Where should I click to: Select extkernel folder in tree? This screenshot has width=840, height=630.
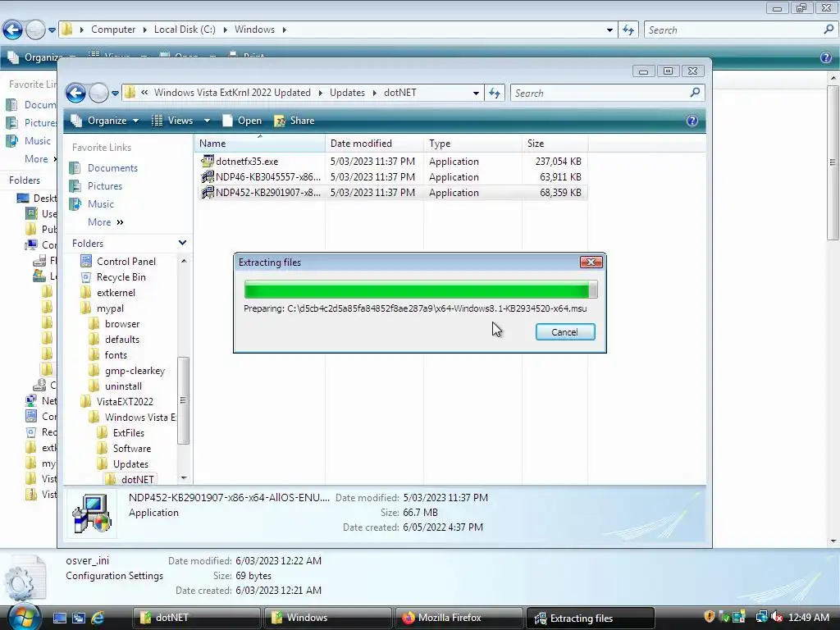[x=116, y=293]
